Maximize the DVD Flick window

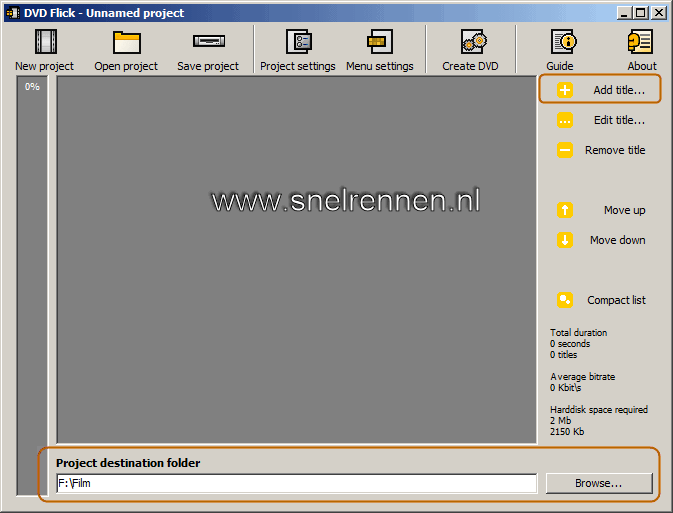pyautogui.click(x=640, y=13)
